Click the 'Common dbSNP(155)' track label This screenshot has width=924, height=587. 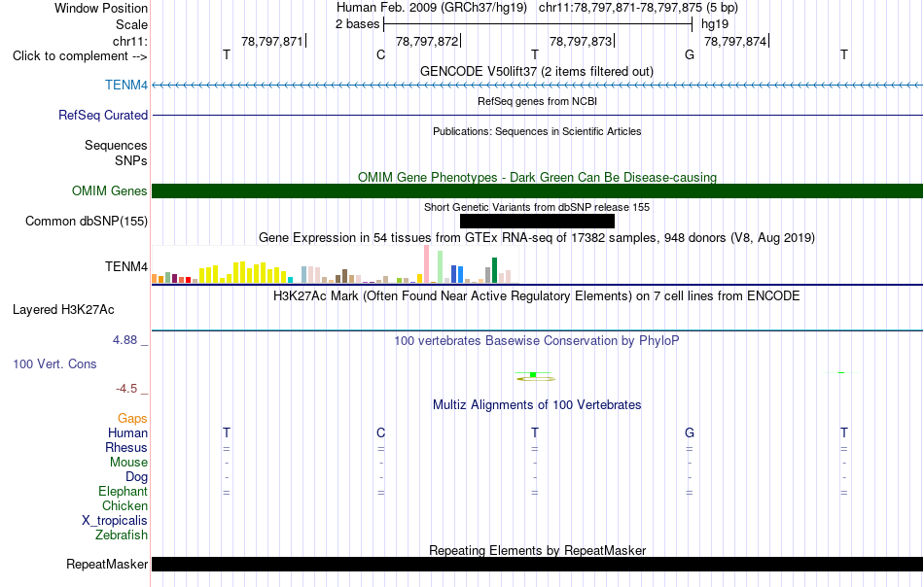(x=86, y=221)
